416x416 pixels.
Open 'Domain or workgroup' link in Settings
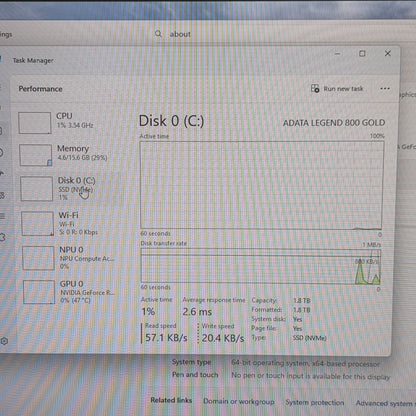[x=239, y=401]
